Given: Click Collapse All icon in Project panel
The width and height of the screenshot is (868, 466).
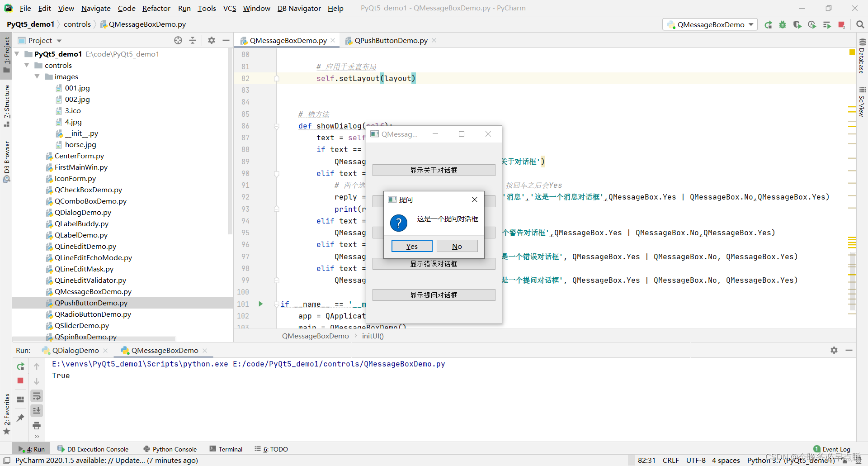Looking at the screenshot, I should point(193,40).
